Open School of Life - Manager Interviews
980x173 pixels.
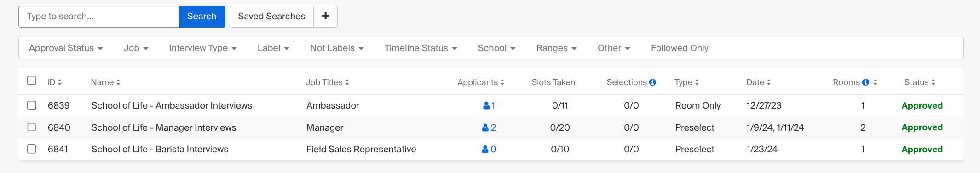[164, 127]
